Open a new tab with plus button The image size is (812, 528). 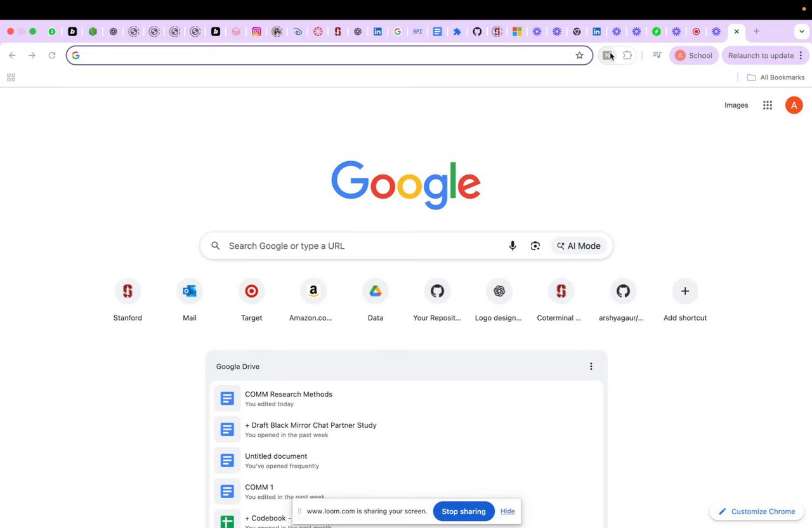pyautogui.click(x=756, y=31)
